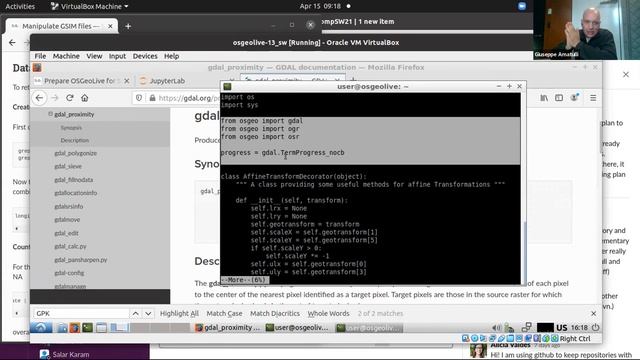Open gdal_edit doc link

pyautogui.click(x=66, y=233)
